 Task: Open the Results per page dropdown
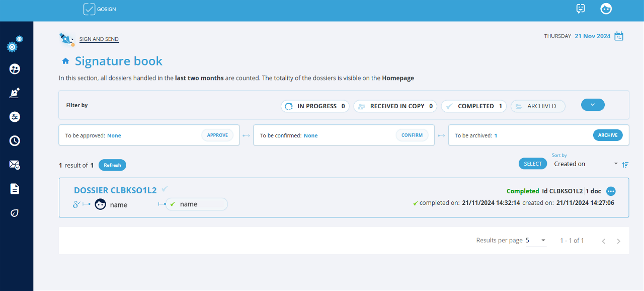pyautogui.click(x=536, y=241)
